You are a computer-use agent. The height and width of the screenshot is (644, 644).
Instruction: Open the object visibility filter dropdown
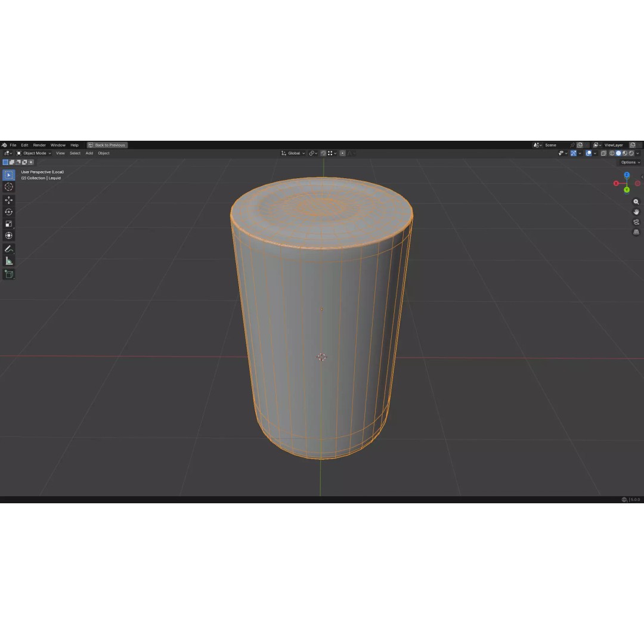563,153
